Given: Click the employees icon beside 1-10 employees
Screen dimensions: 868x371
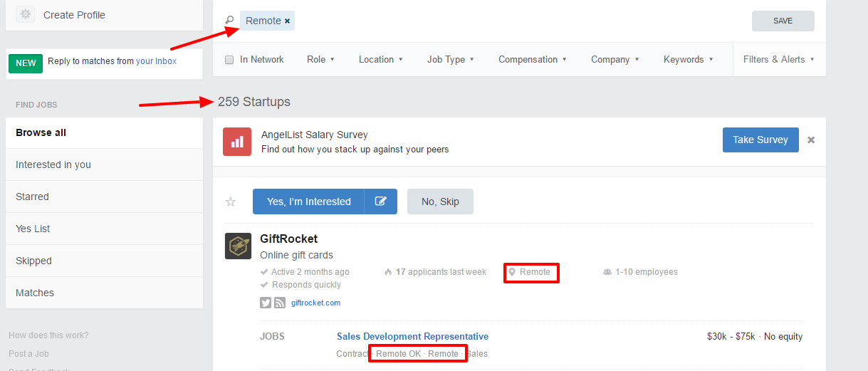Looking at the screenshot, I should [607, 272].
